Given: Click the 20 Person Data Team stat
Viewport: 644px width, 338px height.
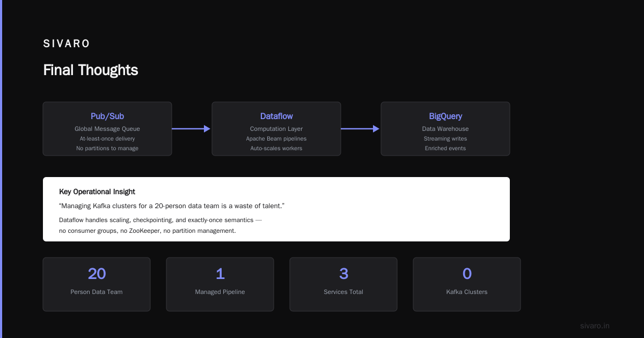Looking at the screenshot, I should [97, 284].
